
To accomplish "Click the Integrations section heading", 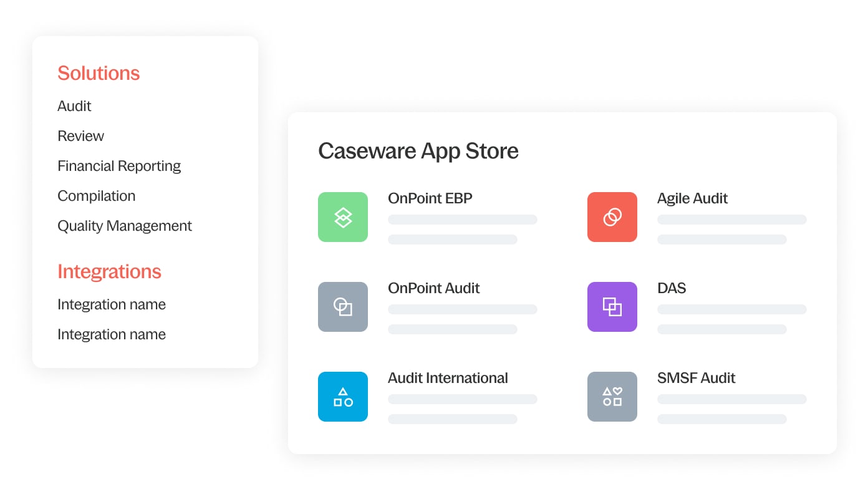I will point(109,271).
